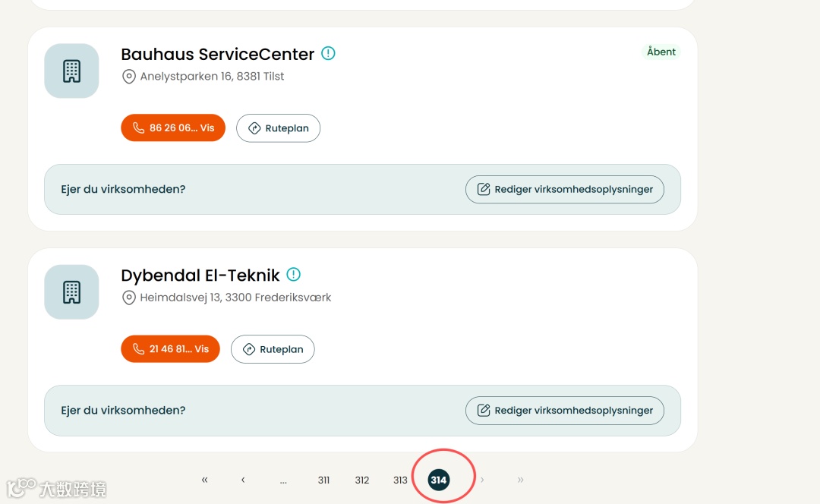
Task: Click the Dybendal El-Teknik building icon
Action: coord(71,291)
